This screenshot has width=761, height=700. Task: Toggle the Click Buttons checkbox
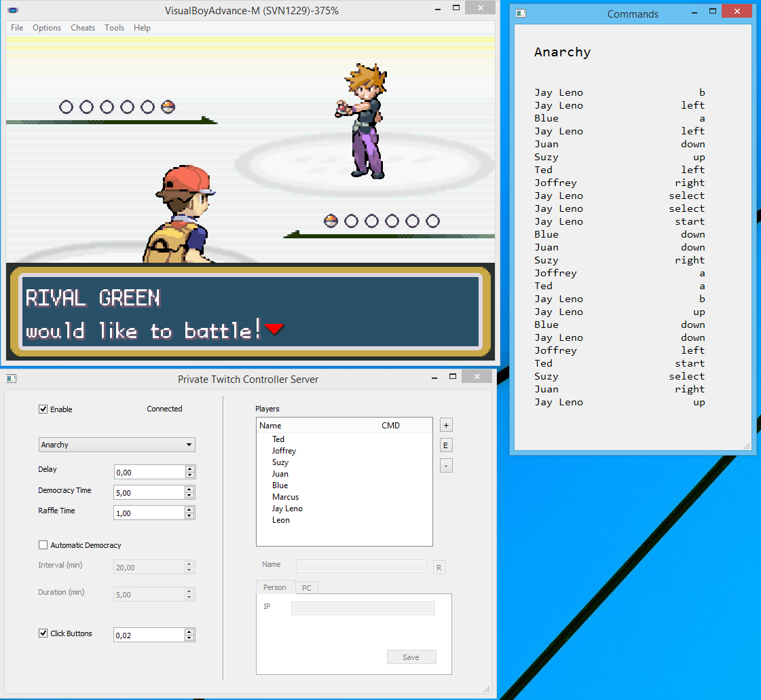point(43,633)
